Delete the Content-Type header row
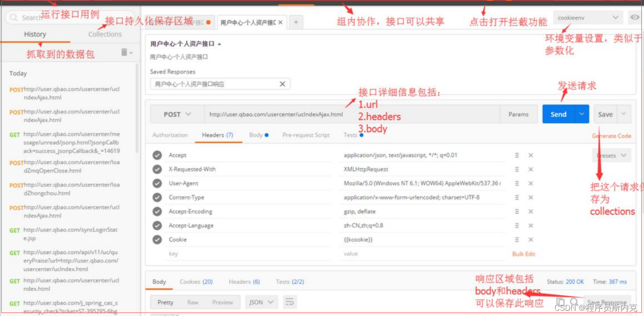This screenshot has width=644, height=316. pos(531,197)
